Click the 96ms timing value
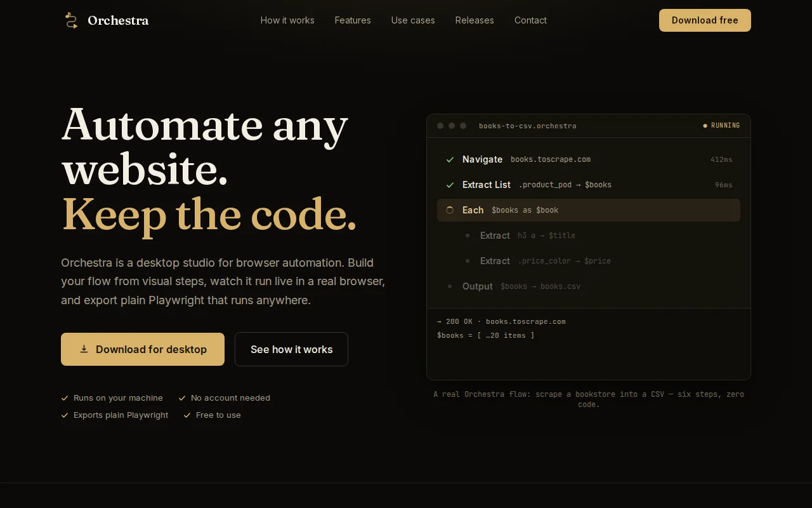 (x=724, y=185)
